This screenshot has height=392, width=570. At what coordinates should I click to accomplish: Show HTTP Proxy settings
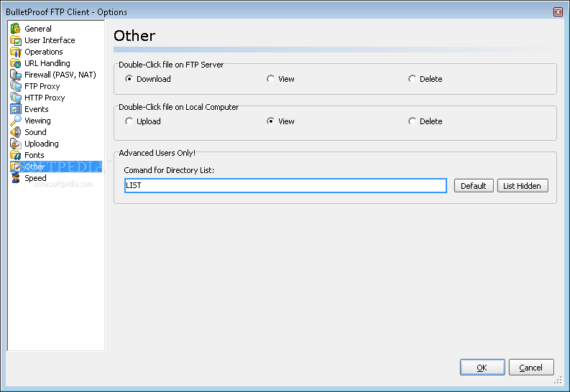(x=45, y=98)
